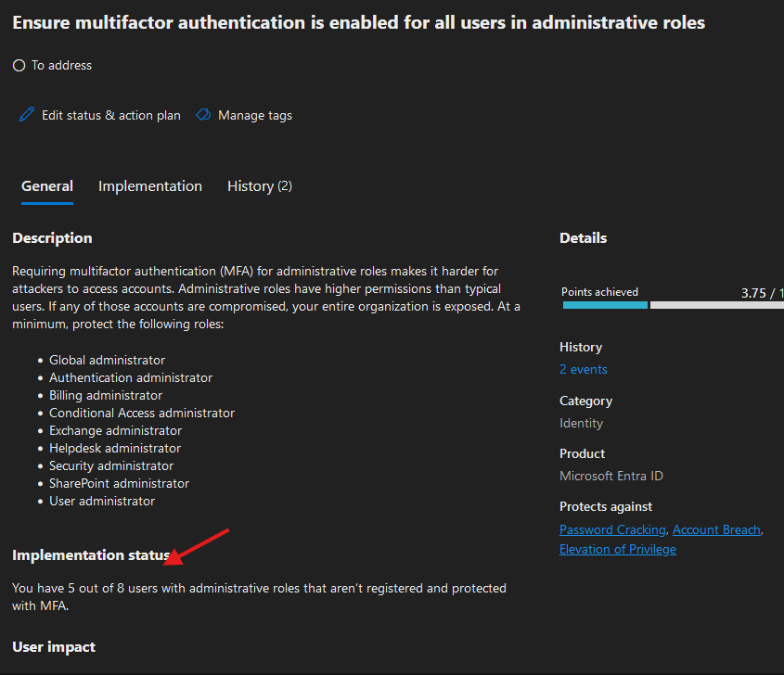Viewport: 784px width, 675px height.
Task: Click the Manage tags tag icon
Action: 203,115
